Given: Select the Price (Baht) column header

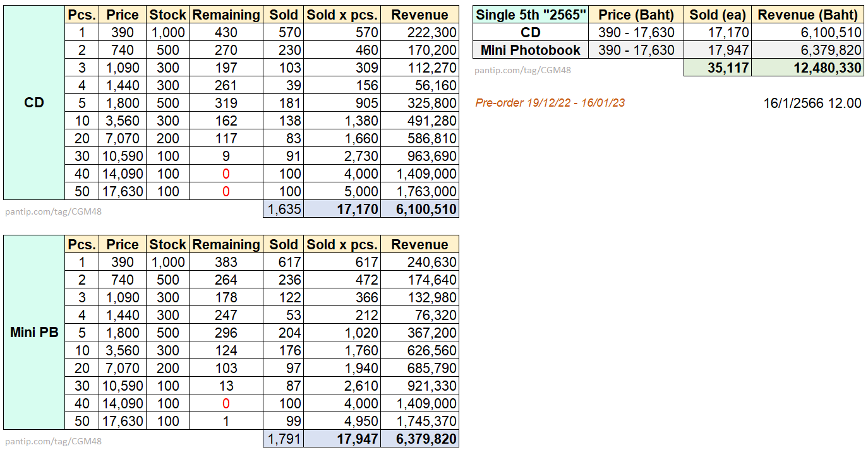Looking at the screenshot, I should click(x=636, y=15).
